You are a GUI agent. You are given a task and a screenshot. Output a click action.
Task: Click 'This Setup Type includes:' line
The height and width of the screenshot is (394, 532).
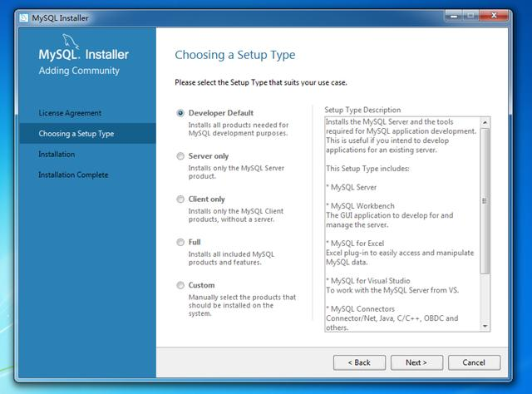tap(367, 169)
